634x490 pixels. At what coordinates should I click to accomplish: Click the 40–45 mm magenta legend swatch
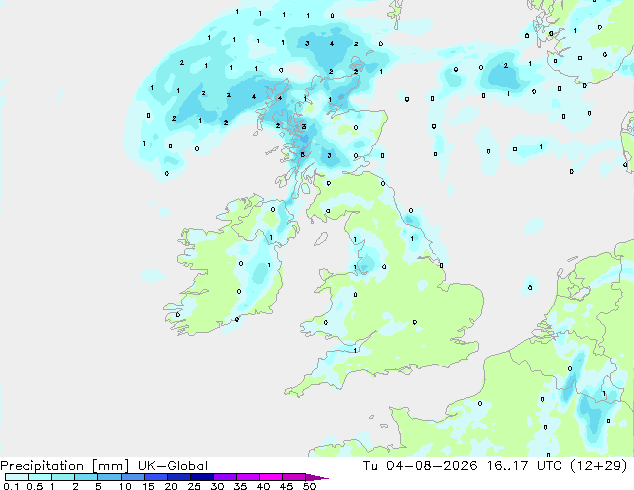271,477
